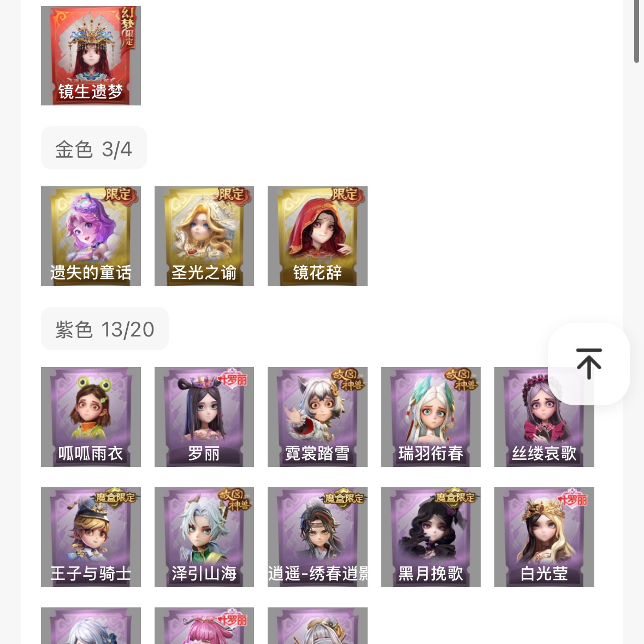The image size is (644, 644).
Task: Select the 王子与骑士 skin card
Action: (91, 537)
